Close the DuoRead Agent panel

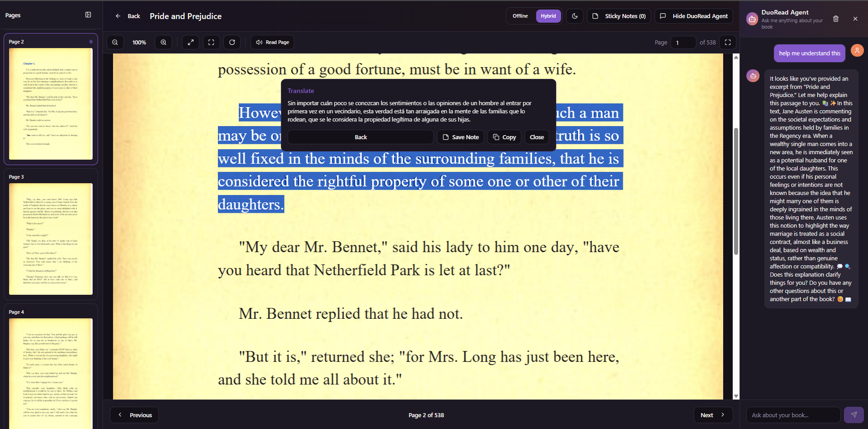click(855, 19)
